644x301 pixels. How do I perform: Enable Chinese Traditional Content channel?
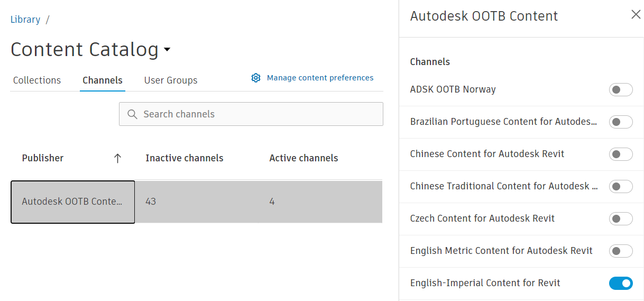tap(621, 187)
